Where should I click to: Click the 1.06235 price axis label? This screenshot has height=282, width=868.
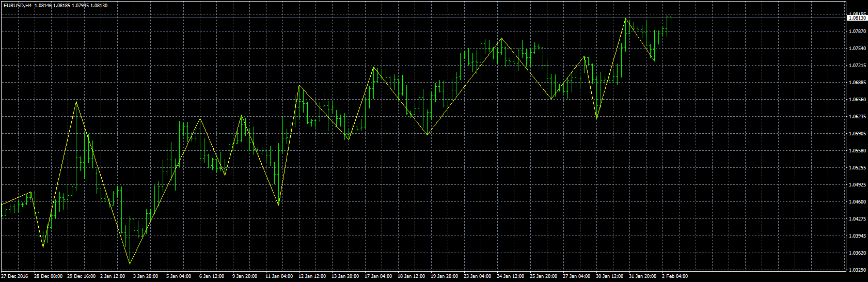tap(858, 117)
